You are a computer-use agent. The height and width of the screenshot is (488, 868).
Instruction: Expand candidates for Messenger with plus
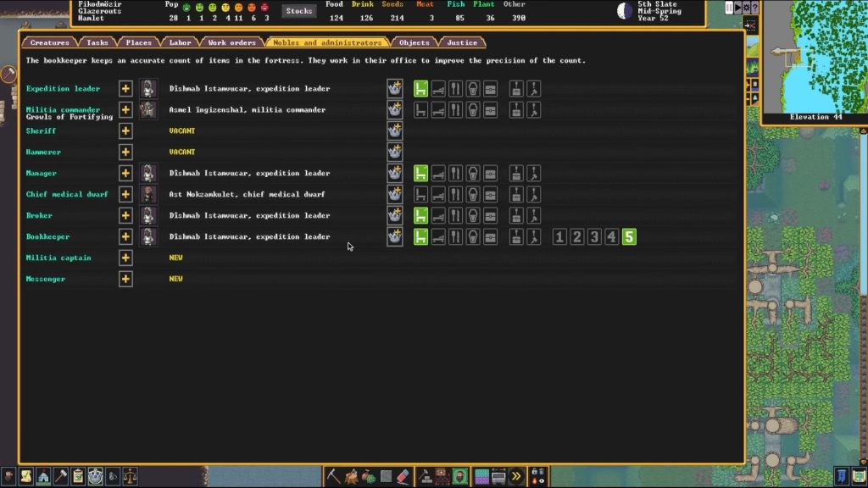(x=125, y=279)
